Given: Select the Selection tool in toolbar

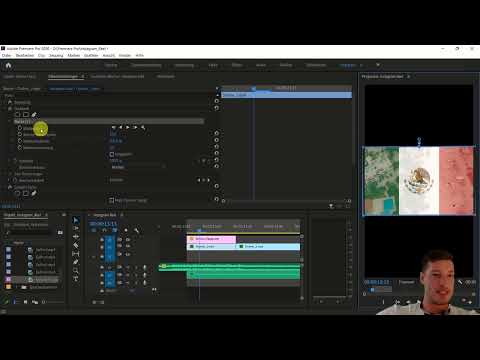Looking at the screenshot, I should click(x=76, y=220).
